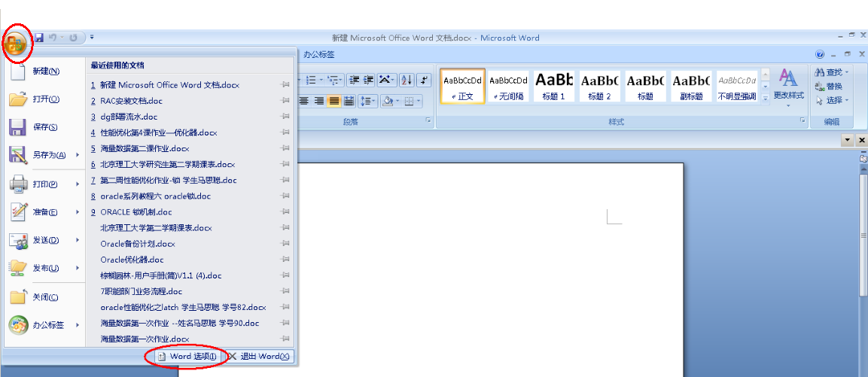Pin the RAC安装文档.doc recent document

click(x=285, y=101)
